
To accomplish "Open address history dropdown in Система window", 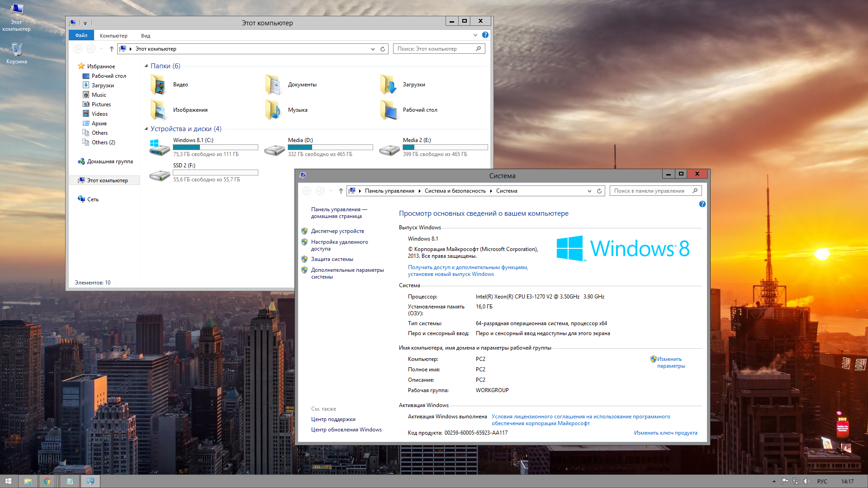I will pos(589,191).
